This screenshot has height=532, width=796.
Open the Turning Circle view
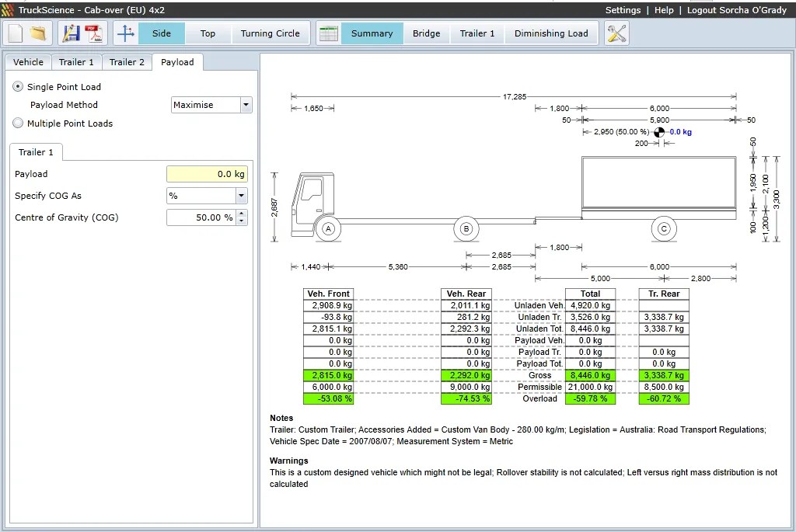(x=271, y=33)
